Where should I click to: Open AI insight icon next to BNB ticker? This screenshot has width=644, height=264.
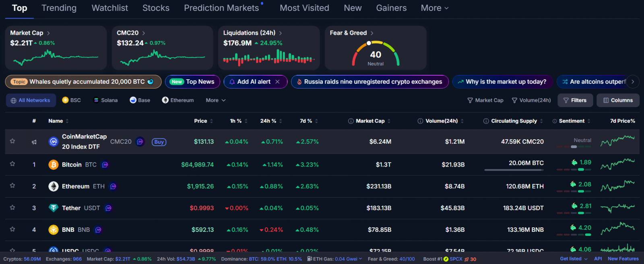point(98,230)
